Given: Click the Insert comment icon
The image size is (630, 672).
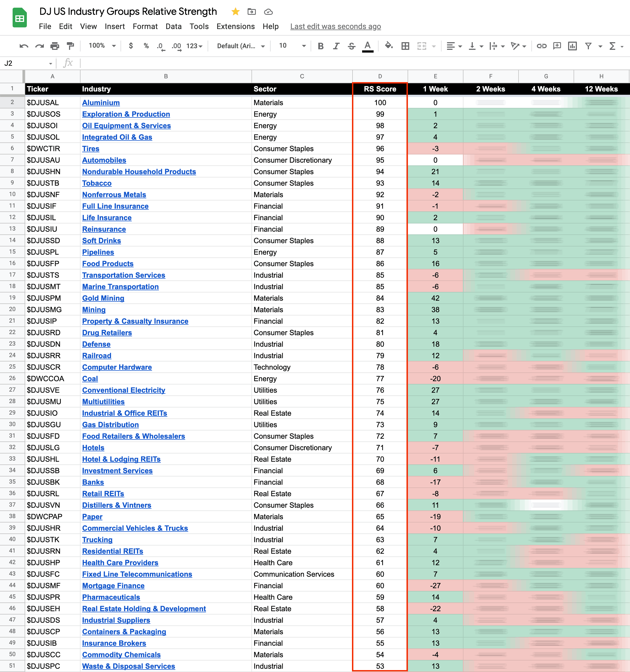Looking at the screenshot, I should (557, 46).
